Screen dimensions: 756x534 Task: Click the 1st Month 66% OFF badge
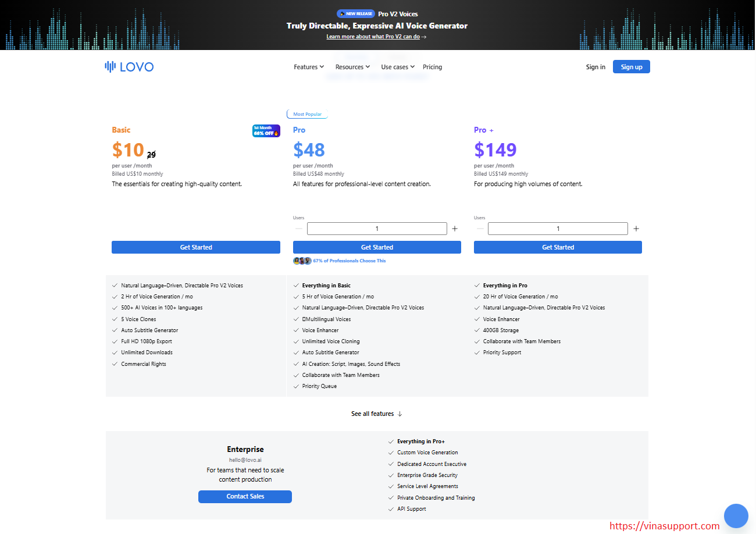click(266, 131)
